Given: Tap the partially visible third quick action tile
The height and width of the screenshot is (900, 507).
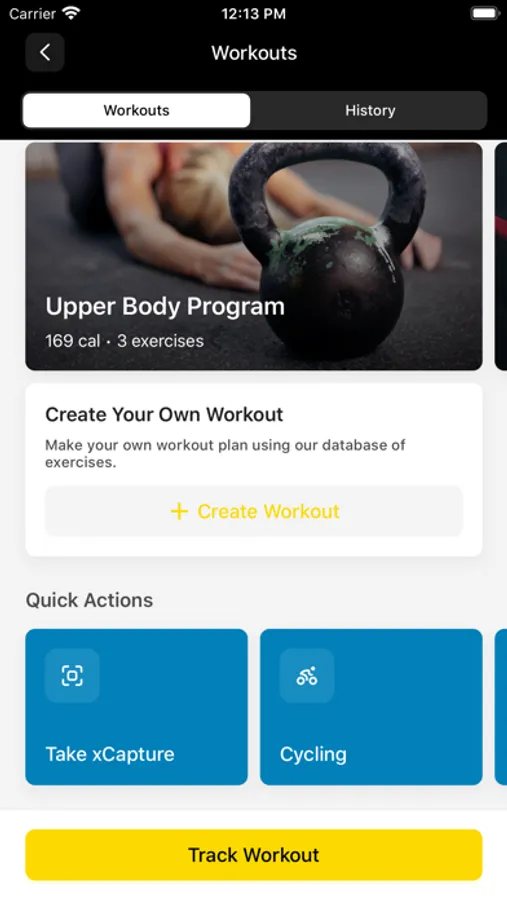Looking at the screenshot, I should point(501,707).
